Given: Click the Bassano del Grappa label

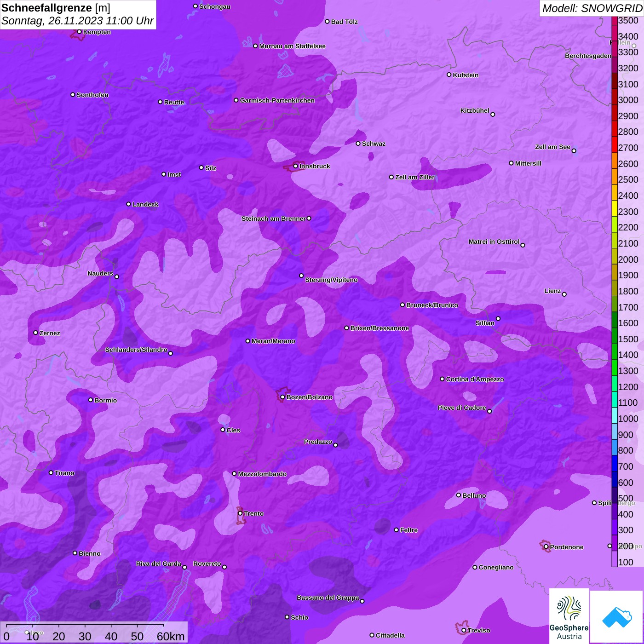Looking at the screenshot, I should point(328,598).
